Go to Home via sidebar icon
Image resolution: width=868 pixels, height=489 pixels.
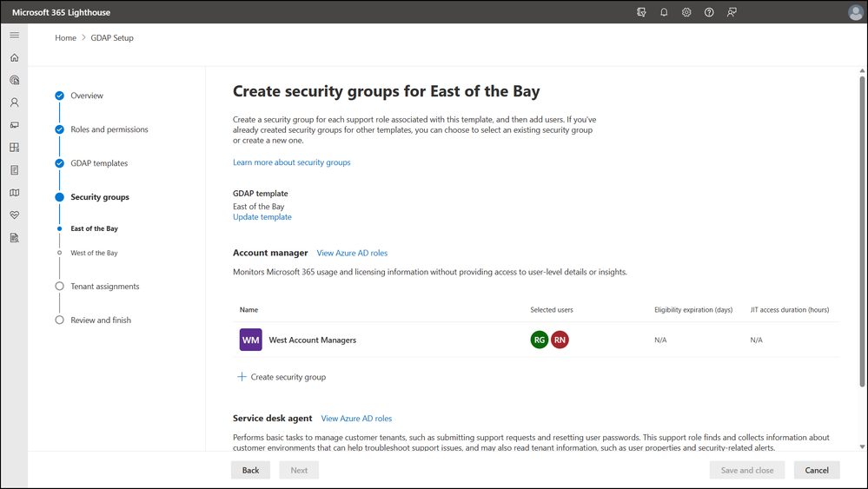pyautogui.click(x=15, y=57)
